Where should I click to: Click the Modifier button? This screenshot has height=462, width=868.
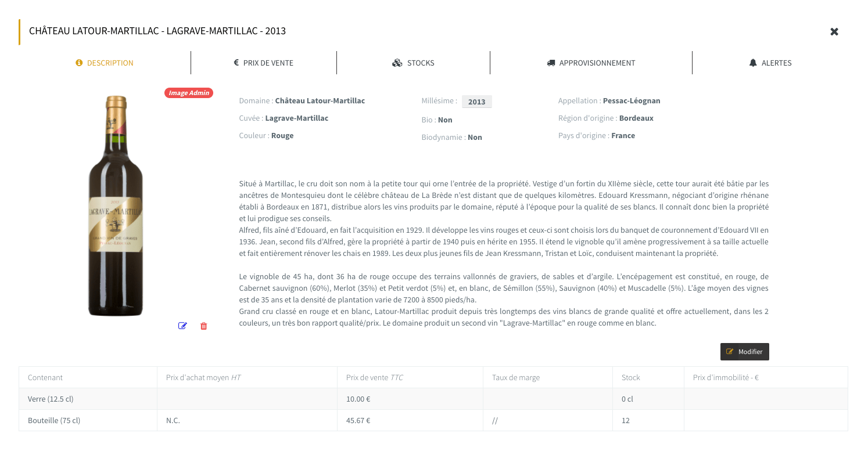[745, 352]
